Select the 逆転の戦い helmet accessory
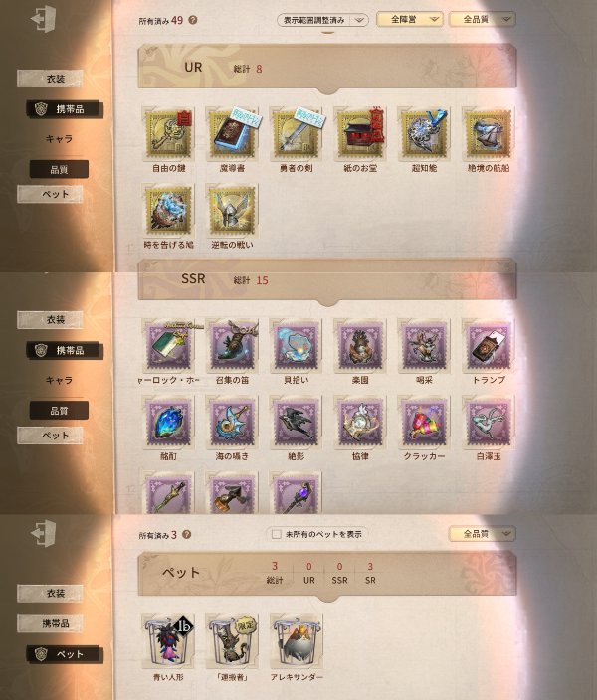Viewport: 597px width, 700px height. point(233,210)
